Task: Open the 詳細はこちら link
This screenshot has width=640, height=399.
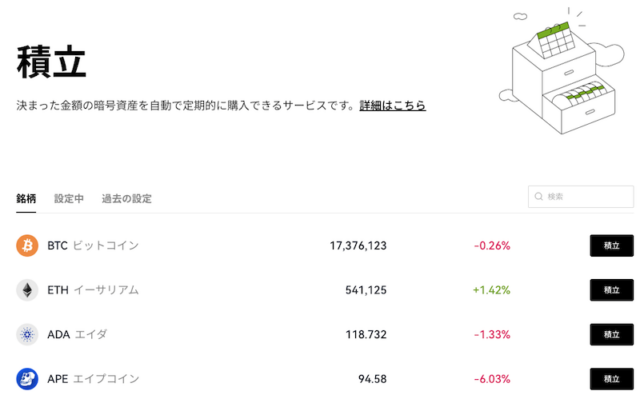Action: [x=392, y=105]
